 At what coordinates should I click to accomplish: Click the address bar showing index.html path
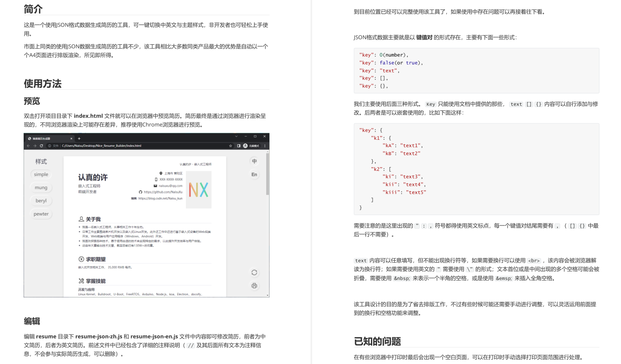pyautogui.click(x=141, y=146)
